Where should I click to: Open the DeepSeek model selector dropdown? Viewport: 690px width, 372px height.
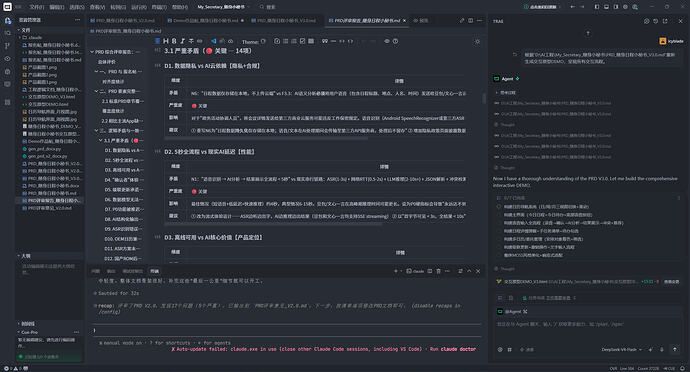(621, 349)
